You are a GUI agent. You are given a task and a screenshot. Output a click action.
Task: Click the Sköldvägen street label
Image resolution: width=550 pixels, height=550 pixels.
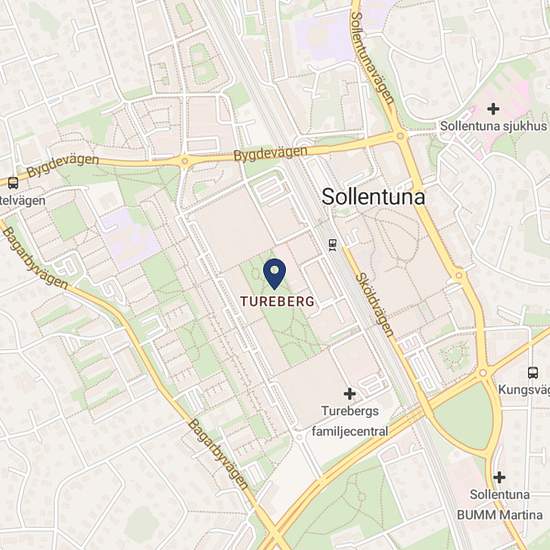(x=375, y=304)
